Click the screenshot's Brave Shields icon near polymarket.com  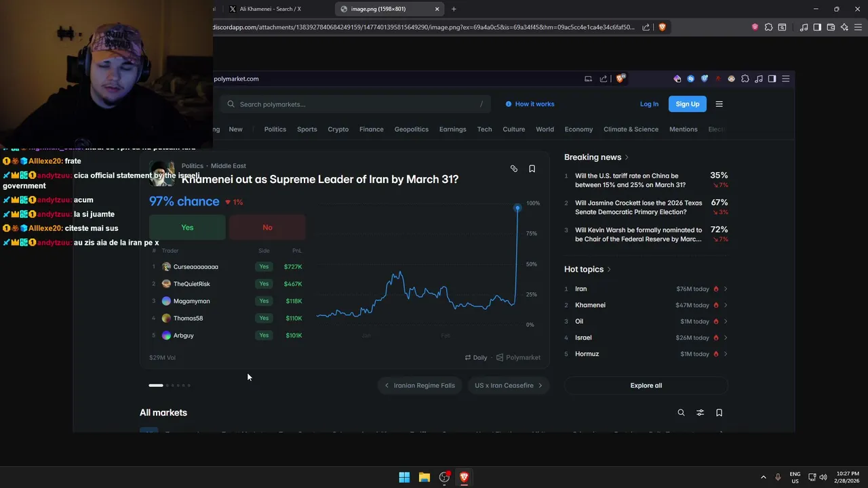pos(620,79)
